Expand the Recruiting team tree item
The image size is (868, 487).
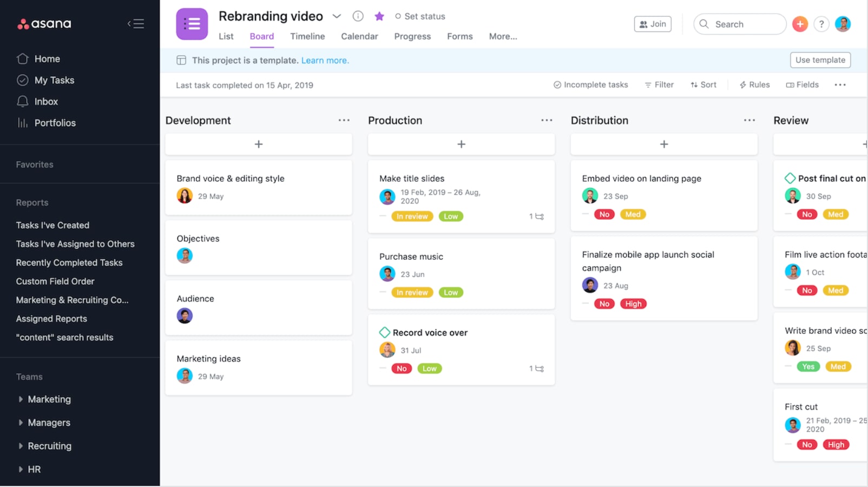pos(21,446)
